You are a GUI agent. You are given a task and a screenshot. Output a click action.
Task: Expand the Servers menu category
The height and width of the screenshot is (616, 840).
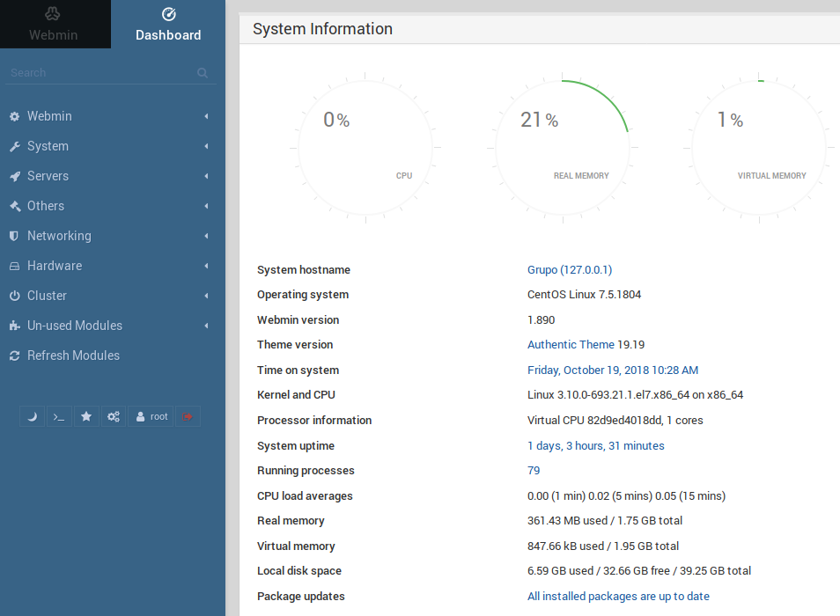click(x=48, y=176)
